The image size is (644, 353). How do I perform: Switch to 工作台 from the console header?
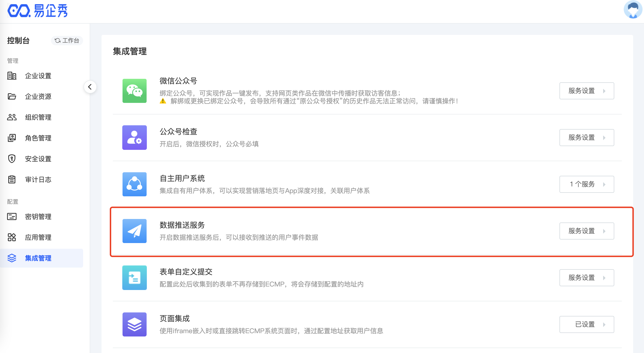67,41
